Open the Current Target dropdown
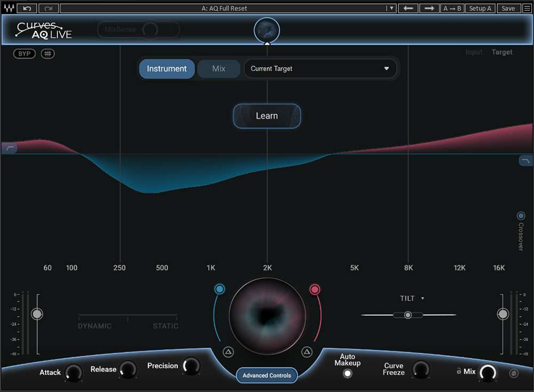This screenshot has height=392, width=534. pos(320,69)
